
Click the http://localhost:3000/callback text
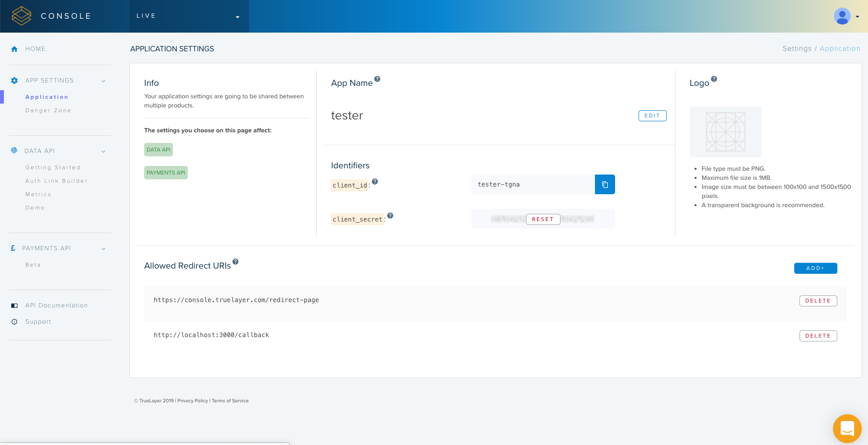point(211,335)
